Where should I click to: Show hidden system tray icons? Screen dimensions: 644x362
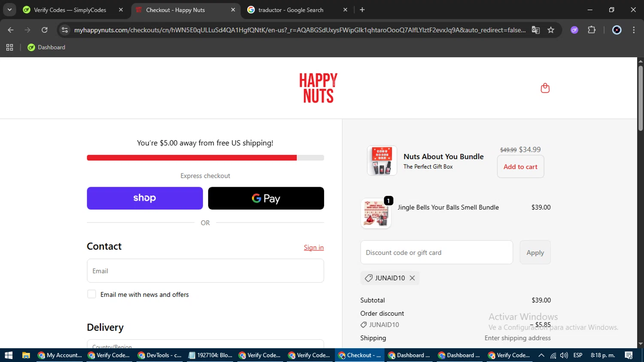click(x=541, y=355)
